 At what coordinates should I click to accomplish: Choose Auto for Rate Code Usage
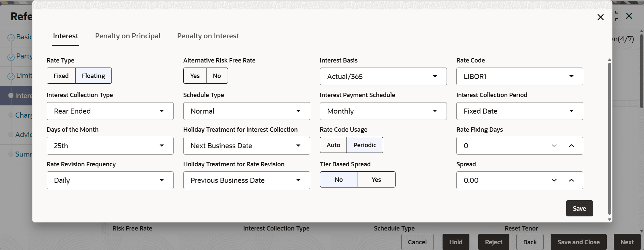tap(333, 145)
